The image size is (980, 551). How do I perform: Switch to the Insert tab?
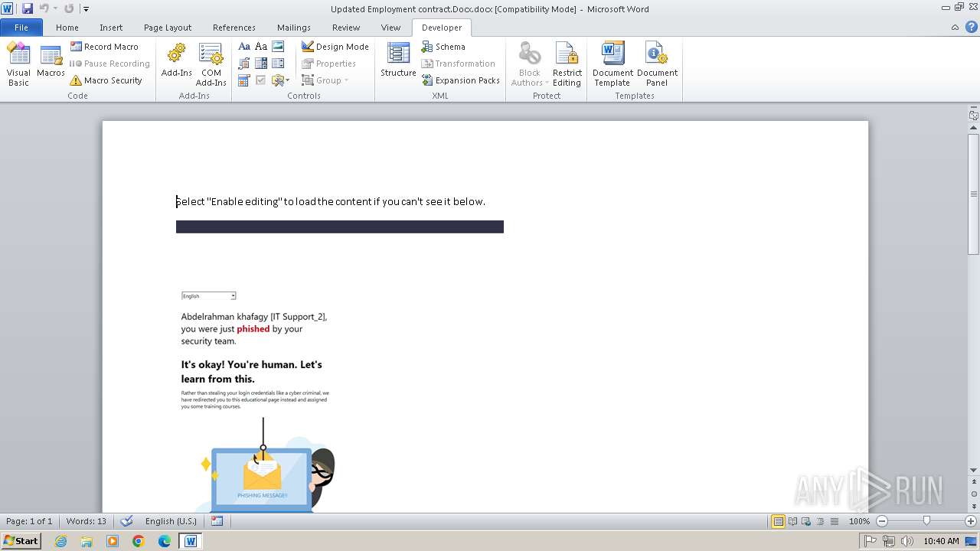tap(111, 28)
